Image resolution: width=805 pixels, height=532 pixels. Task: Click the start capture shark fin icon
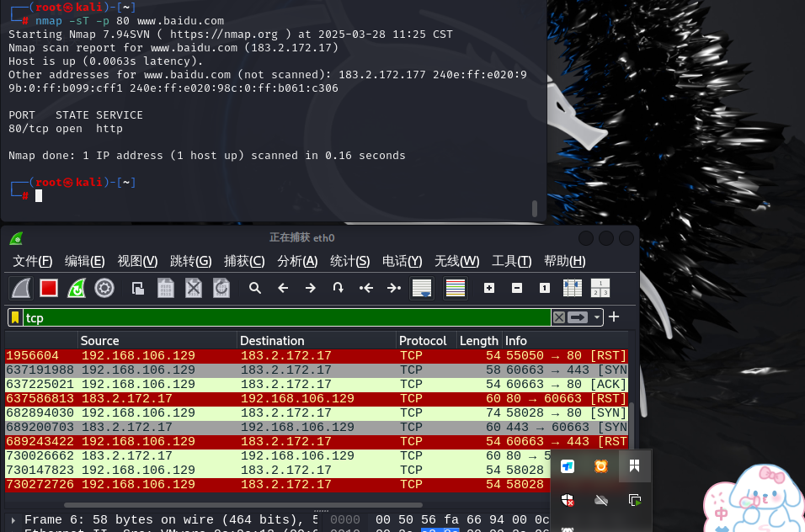click(x=21, y=289)
